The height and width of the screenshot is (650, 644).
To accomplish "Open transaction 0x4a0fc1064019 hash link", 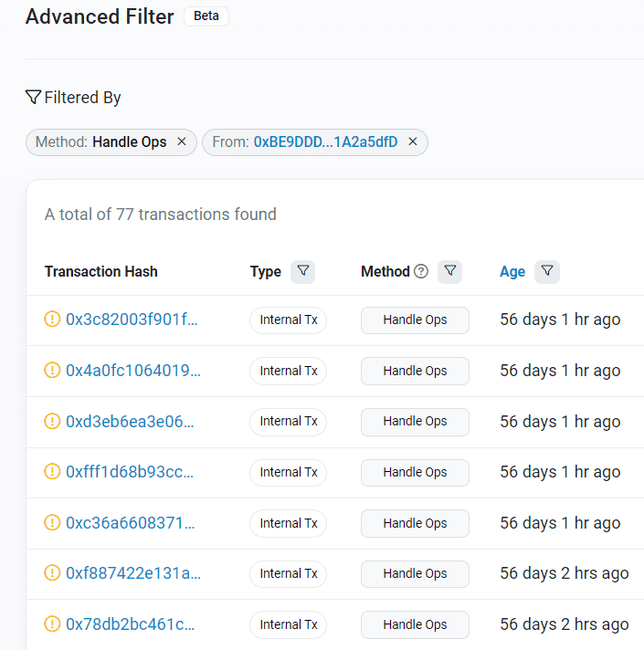I will [133, 371].
